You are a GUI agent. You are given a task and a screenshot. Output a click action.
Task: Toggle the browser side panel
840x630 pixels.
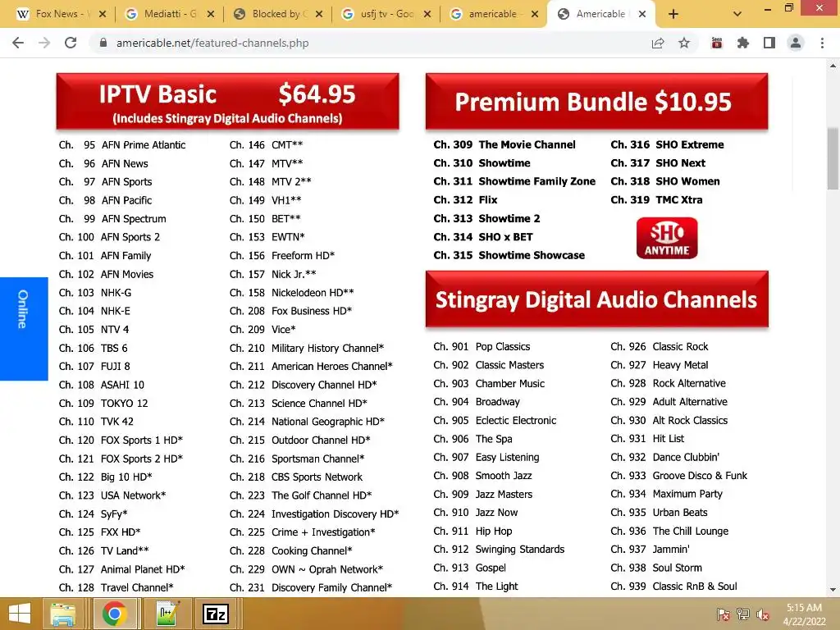click(x=769, y=43)
